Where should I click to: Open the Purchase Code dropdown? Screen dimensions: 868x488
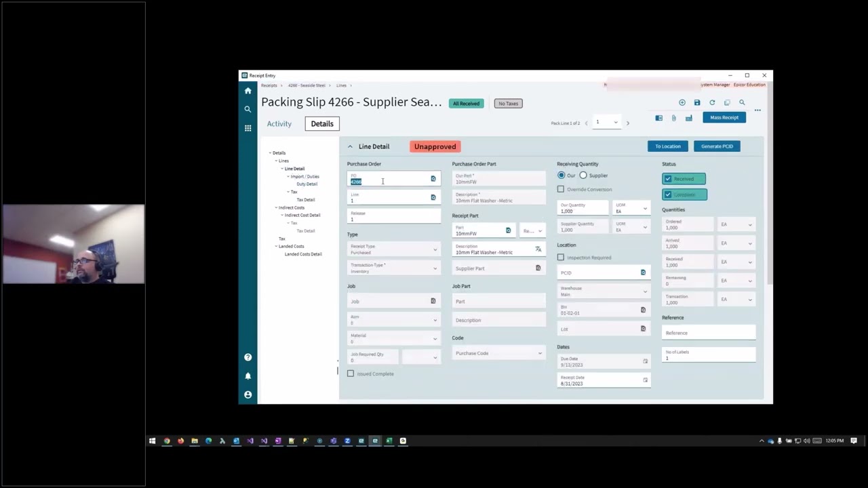coord(498,353)
